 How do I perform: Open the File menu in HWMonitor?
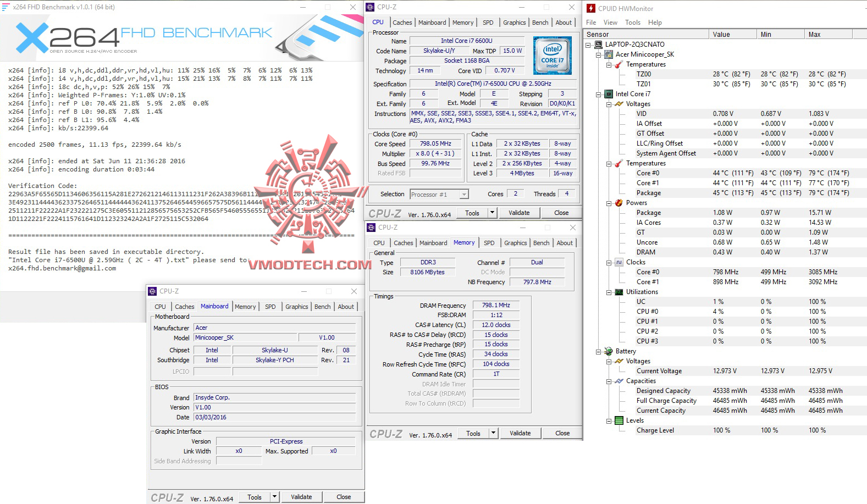591,23
